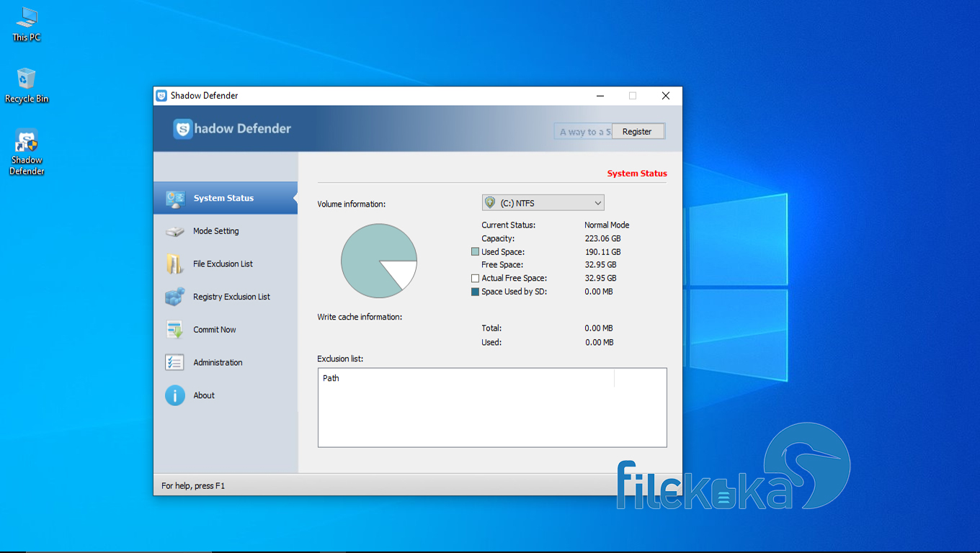The image size is (980, 553).
Task: Minimize the Shadow Defender window
Action: pos(600,96)
